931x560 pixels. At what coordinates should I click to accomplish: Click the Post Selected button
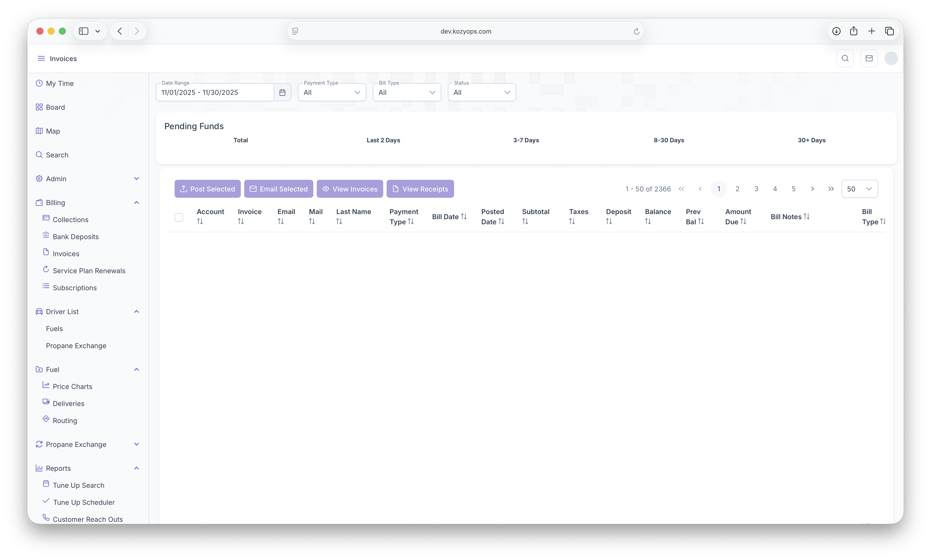[x=207, y=189]
